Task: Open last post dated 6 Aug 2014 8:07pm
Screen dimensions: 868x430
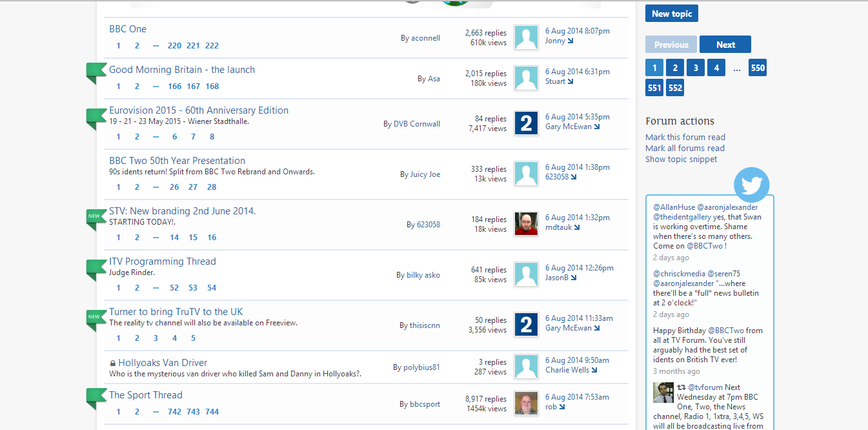Action: (577, 31)
